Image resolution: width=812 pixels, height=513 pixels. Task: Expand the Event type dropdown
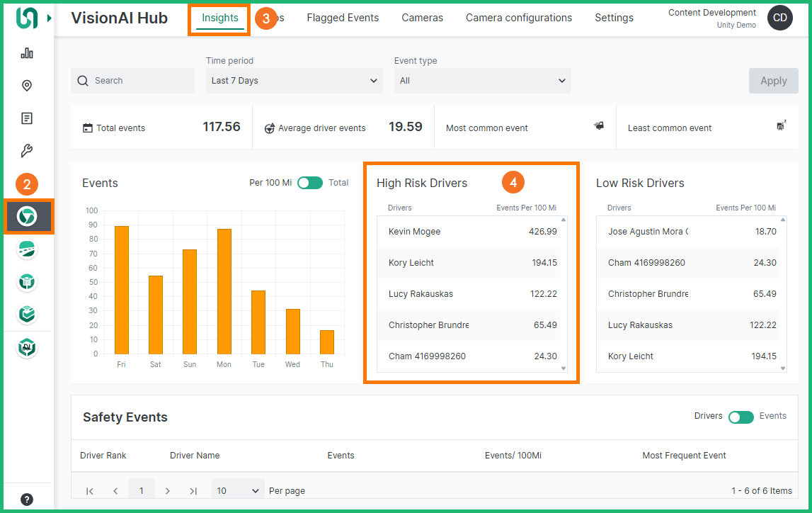point(482,81)
